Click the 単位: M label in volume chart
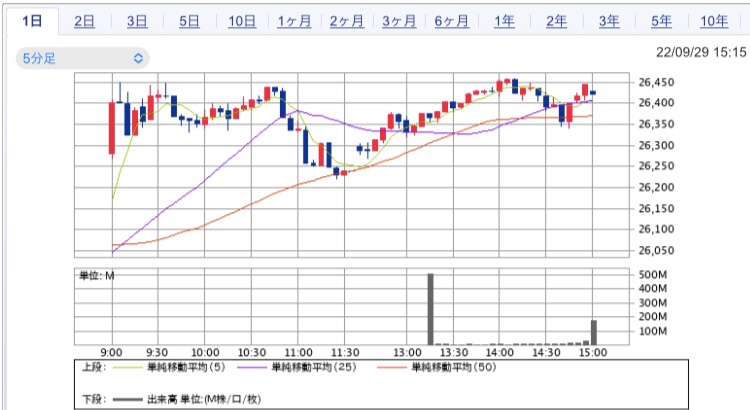This screenshot has height=410, width=750. pos(97,276)
